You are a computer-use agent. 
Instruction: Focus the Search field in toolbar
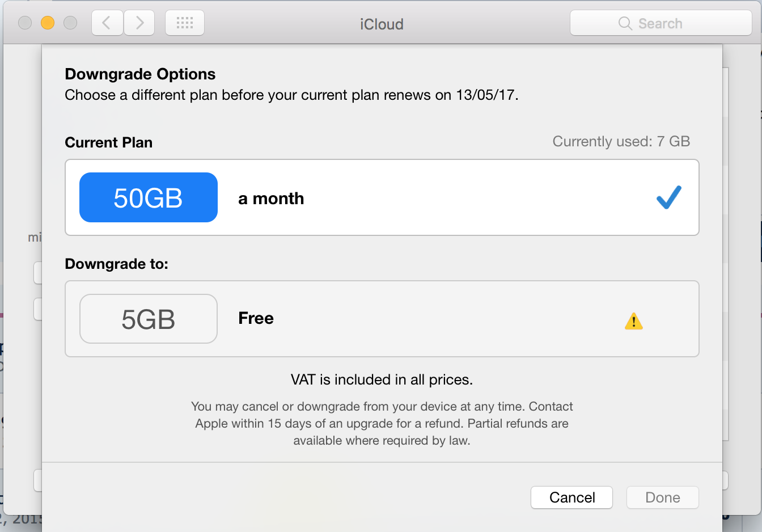661,23
